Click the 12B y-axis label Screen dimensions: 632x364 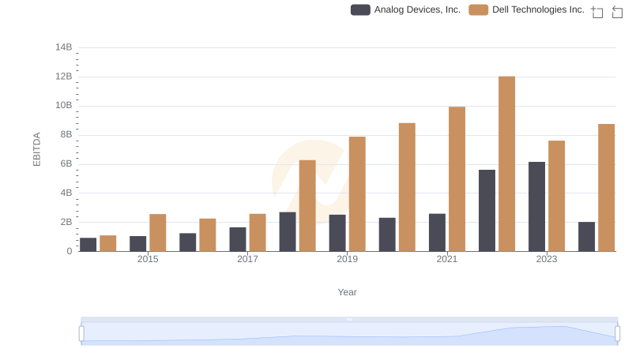click(64, 77)
